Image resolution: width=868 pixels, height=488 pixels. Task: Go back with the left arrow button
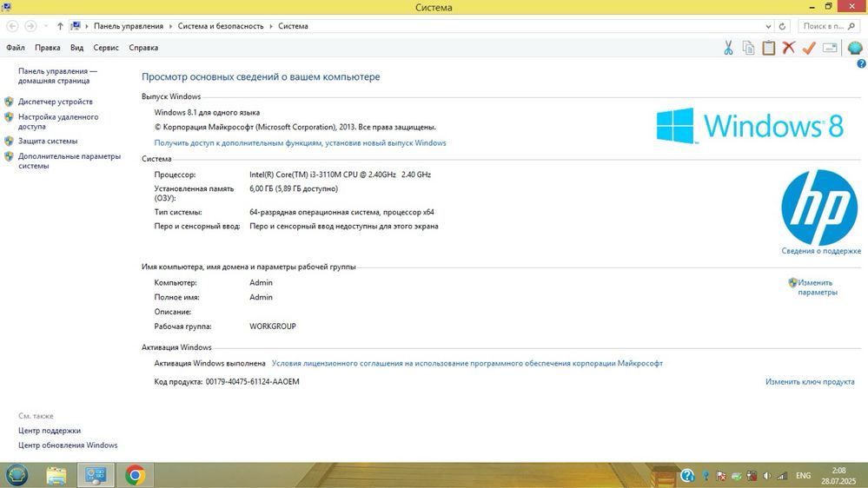pyautogui.click(x=12, y=26)
